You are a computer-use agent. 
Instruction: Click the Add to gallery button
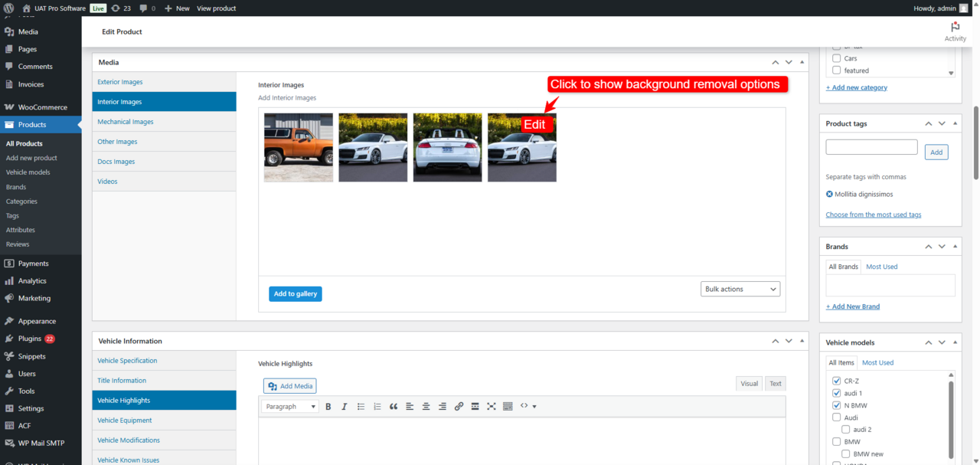(295, 293)
